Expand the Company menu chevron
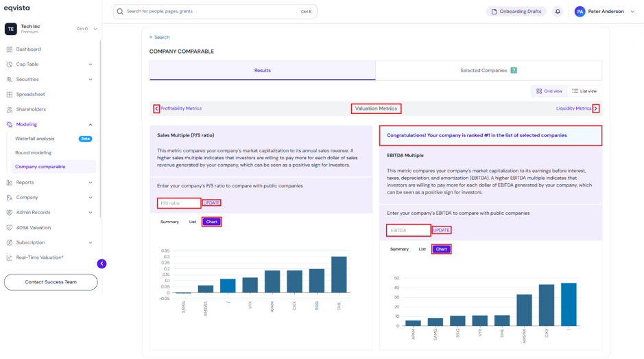The height and width of the screenshot is (359, 644). pyautogui.click(x=91, y=198)
